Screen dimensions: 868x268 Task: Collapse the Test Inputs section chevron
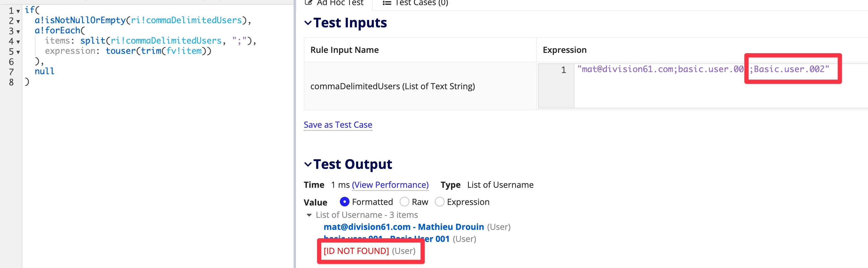[x=308, y=23]
